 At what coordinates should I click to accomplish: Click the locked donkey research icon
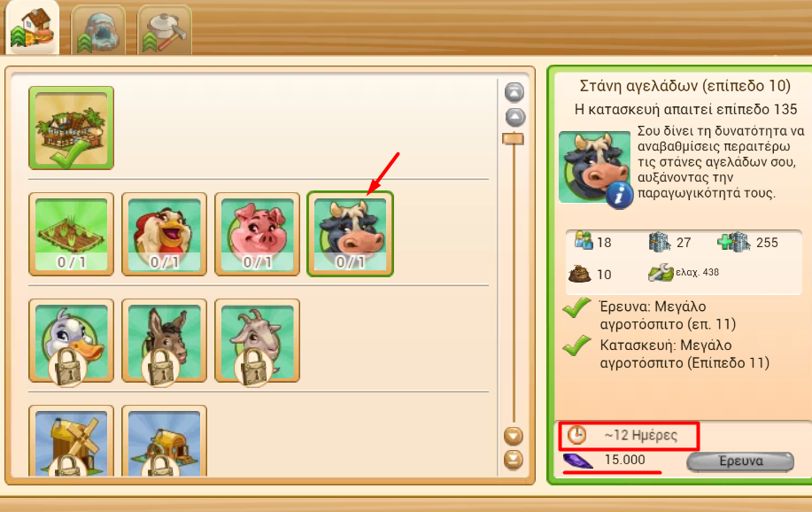[x=164, y=340]
